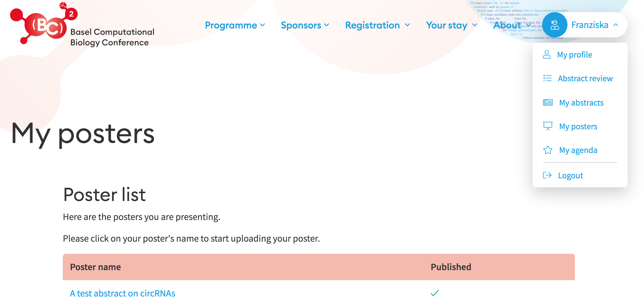Choose My agenda in the user menu

578,150
